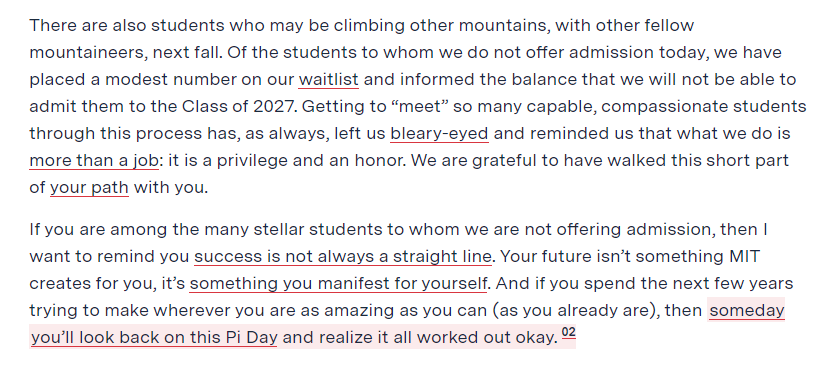The height and width of the screenshot is (371, 833).
Task: Open the waitlist link
Action: (328, 80)
